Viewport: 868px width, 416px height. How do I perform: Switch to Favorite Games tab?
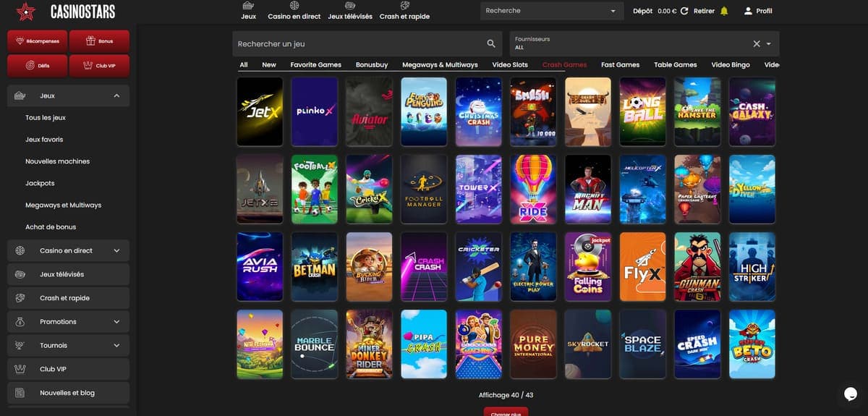click(316, 64)
